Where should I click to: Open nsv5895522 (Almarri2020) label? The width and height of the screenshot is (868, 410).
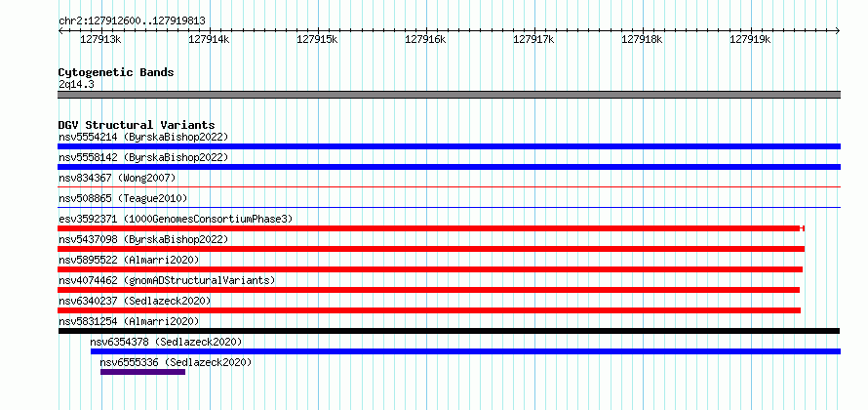point(129,260)
